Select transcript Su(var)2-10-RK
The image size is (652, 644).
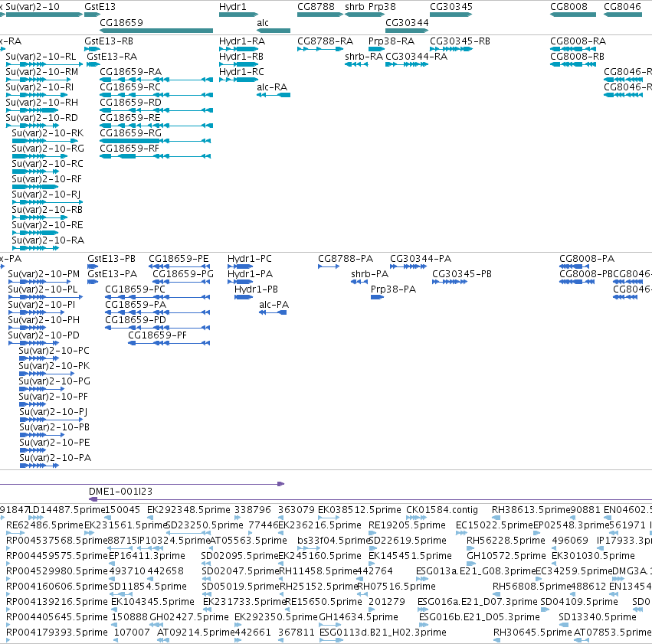(45, 141)
